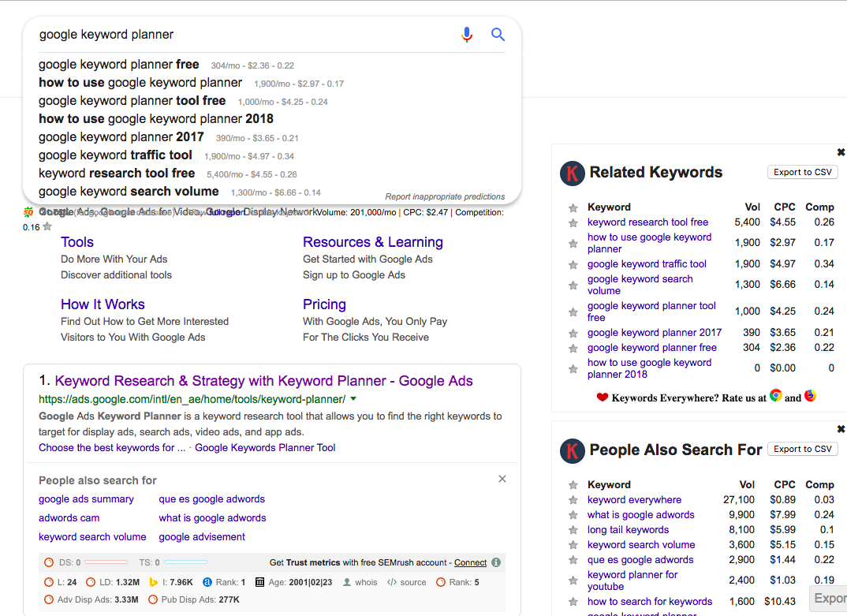Click the Pub Disp Ads metric
Image resolution: width=847 pixels, height=616 pixels.
(x=194, y=599)
